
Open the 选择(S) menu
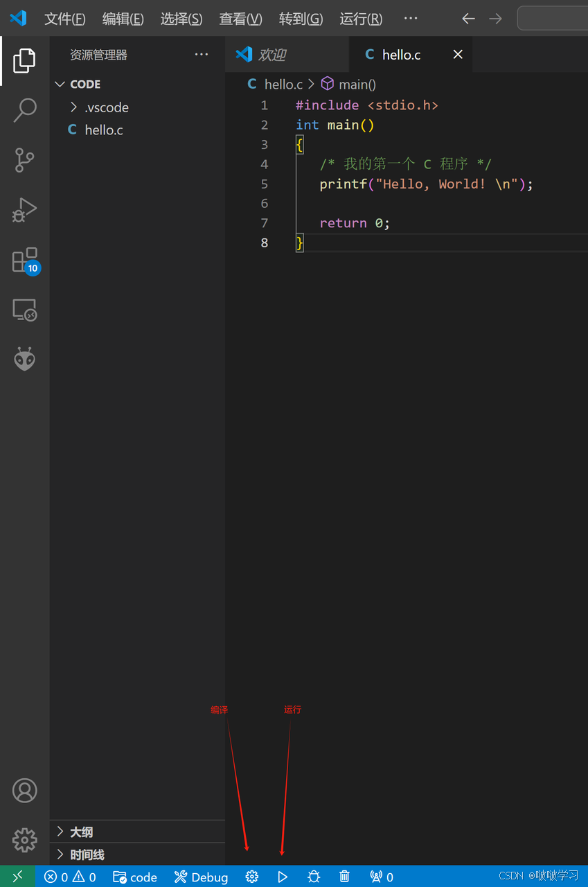181,19
